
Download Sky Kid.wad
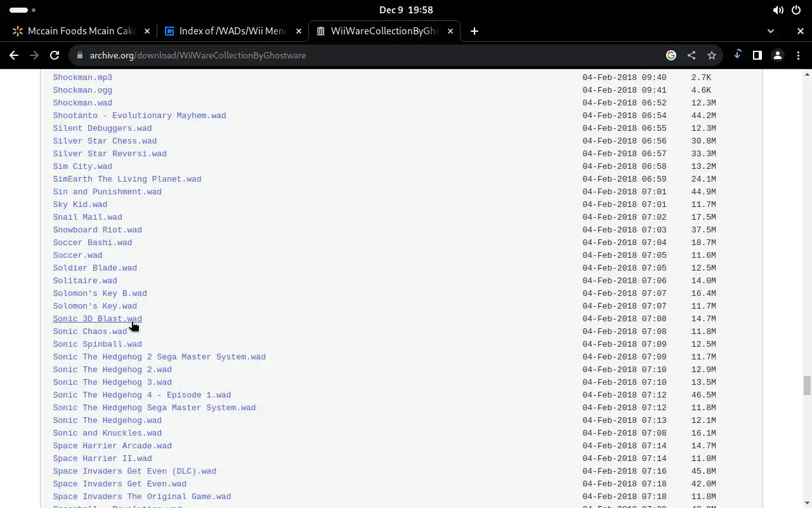pyautogui.click(x=80, y=204)
